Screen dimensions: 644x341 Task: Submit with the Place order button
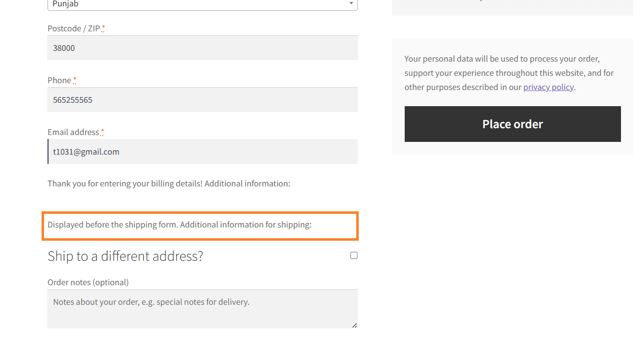coord(512,124)
